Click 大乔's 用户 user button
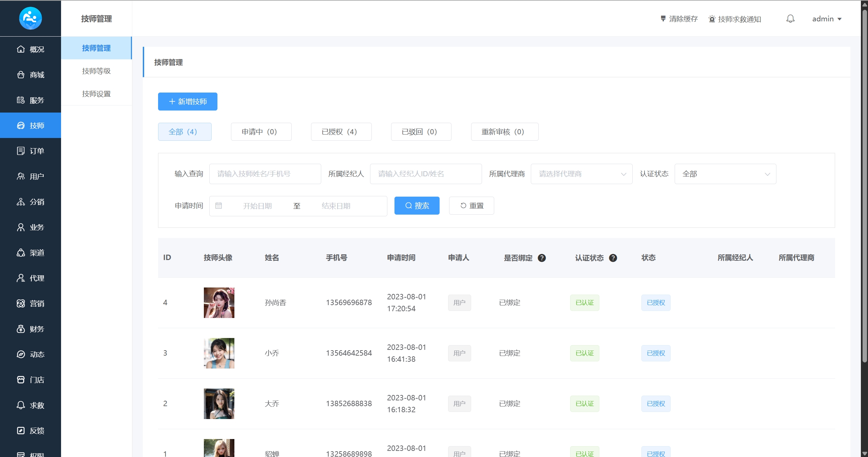Screen dimensions: 868x457 (459, 403)
